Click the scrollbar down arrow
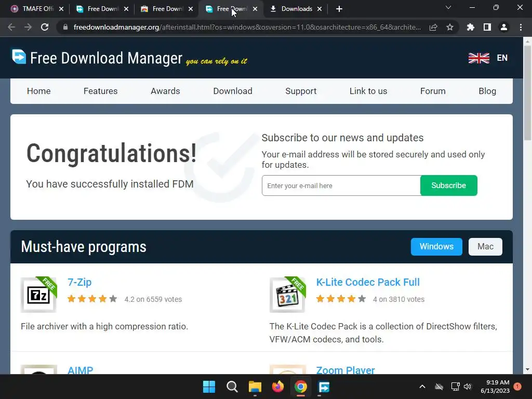The height and width of the screenshot is (399, 532). coord(527,369)
